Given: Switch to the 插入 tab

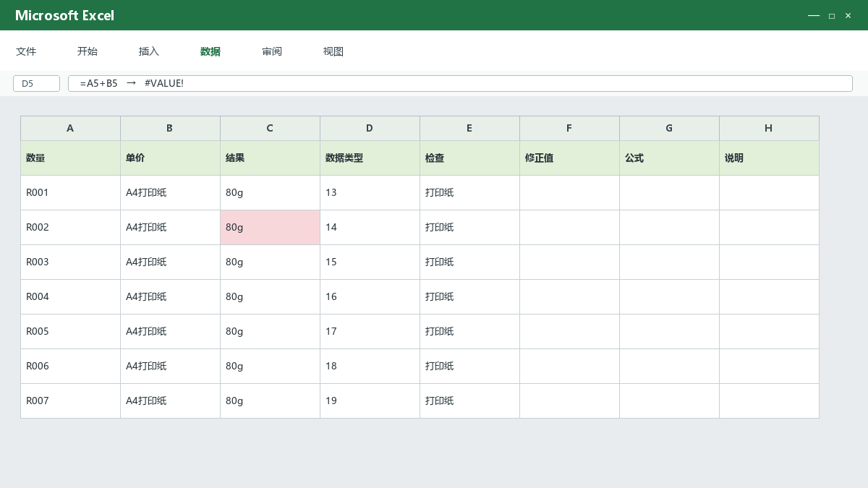Looking at the screenshot, I should [149, 51].
